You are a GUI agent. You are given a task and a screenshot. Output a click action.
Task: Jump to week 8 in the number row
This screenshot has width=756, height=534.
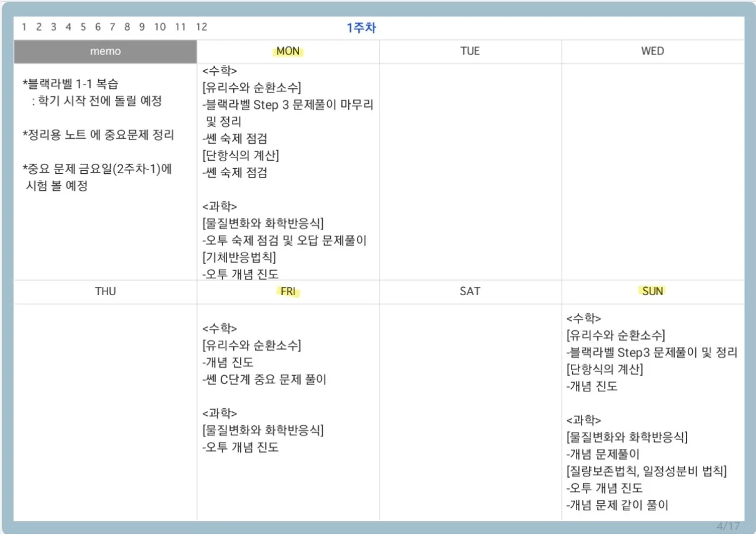tap(127, 27)
